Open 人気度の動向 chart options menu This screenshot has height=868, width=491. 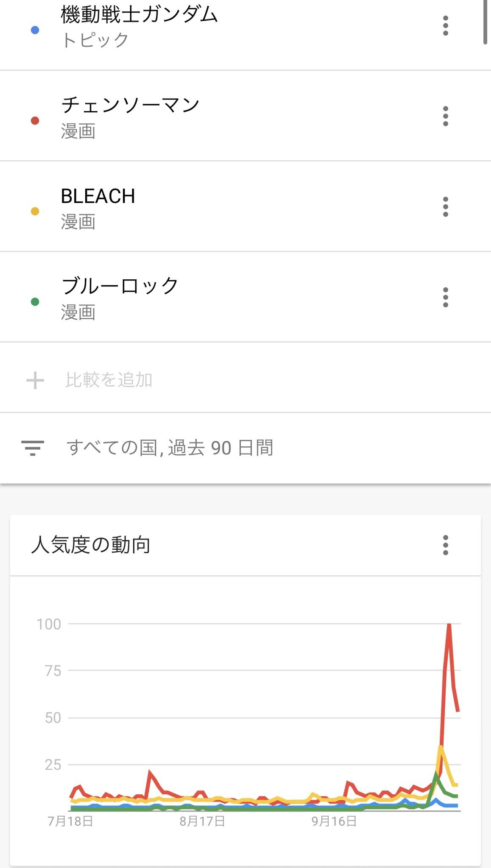click(x=445, y=545)
